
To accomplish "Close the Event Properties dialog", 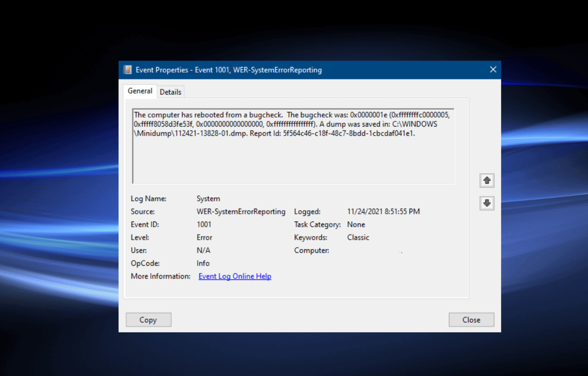I will click(493, 70).
